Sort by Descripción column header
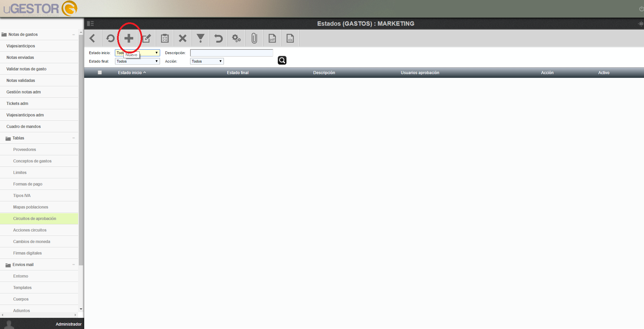 click(324, 73)
